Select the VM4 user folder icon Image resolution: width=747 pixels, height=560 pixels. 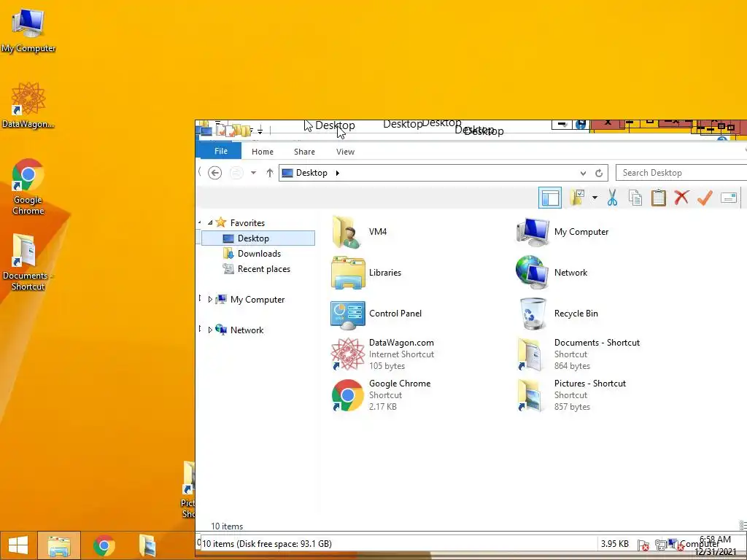point(347,231)
